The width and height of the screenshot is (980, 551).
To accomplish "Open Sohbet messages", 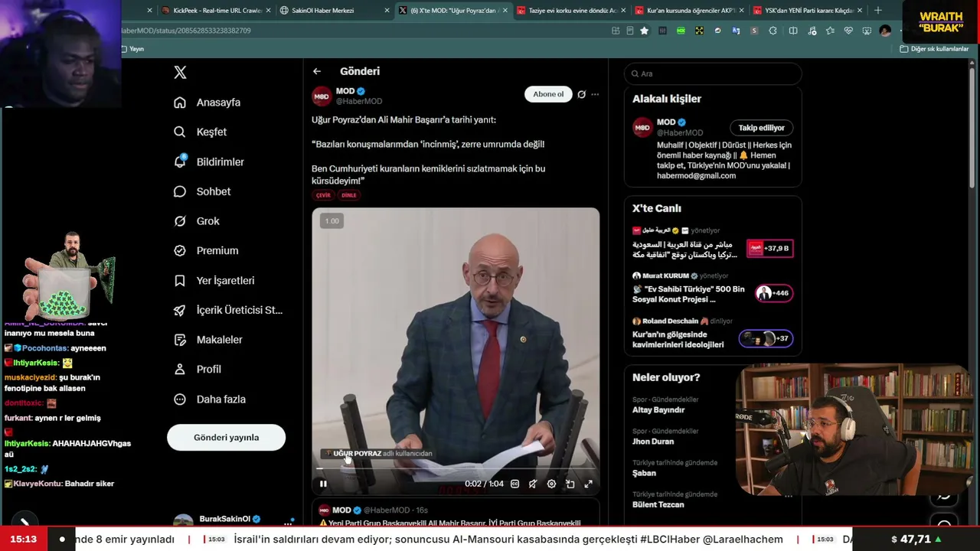I will pos(202,191).
